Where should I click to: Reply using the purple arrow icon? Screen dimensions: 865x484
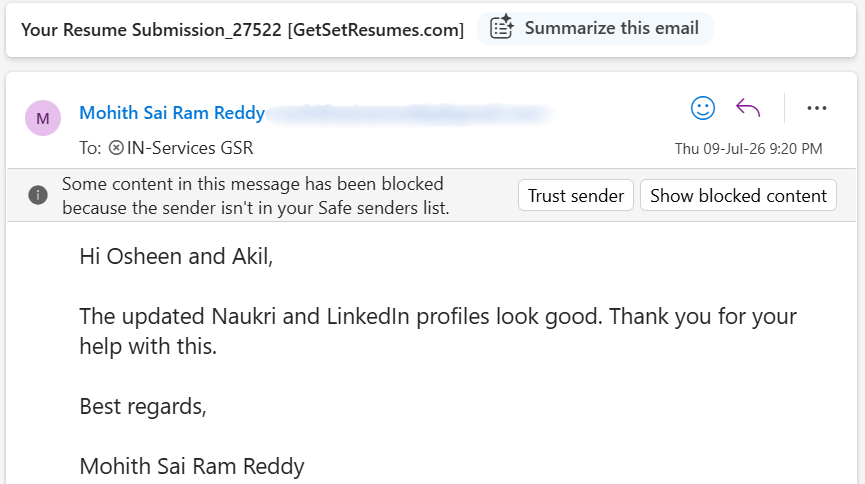[748, 108]
